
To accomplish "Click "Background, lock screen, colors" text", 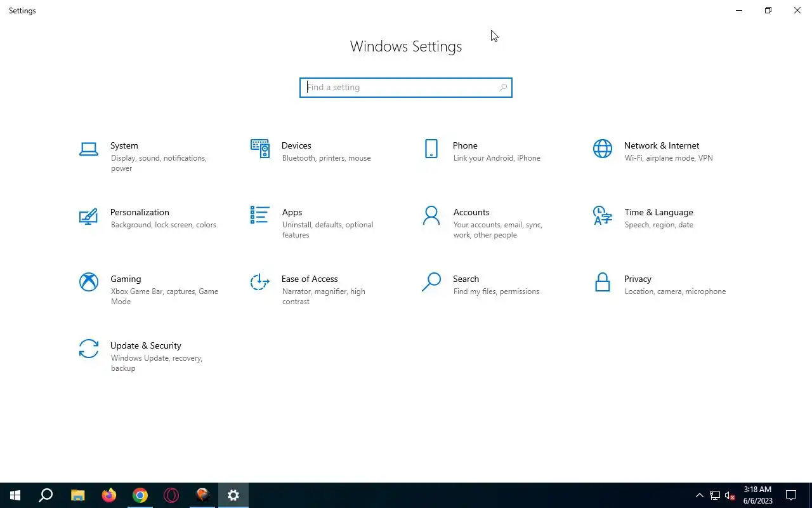I will pos(163,225).
